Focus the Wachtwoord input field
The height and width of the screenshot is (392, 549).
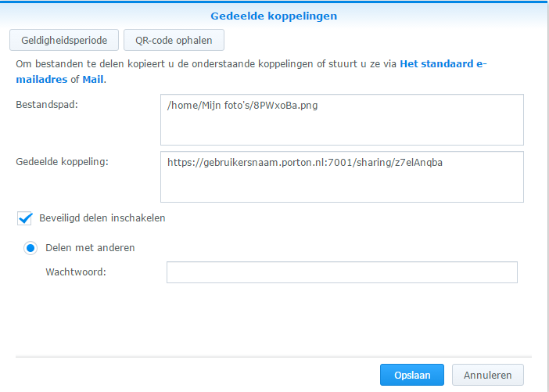coord(342,272)
